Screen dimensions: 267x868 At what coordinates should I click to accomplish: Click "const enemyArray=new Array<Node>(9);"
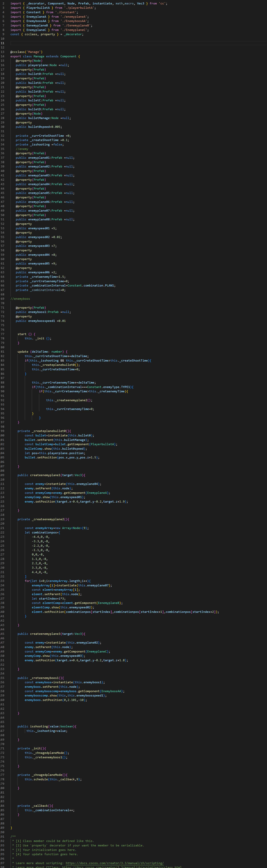(57, 528)
